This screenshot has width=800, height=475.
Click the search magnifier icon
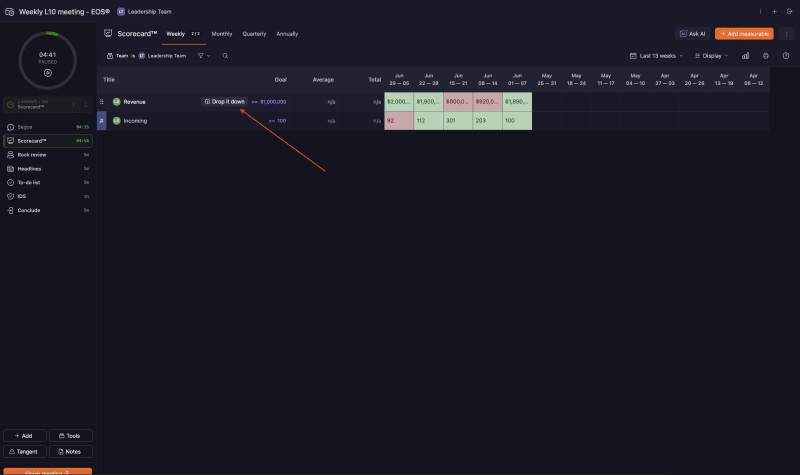[225, 56]
